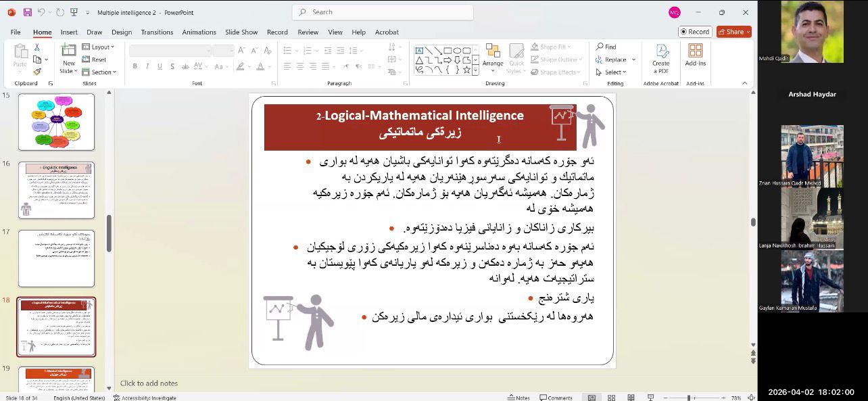Select the Format Painter brush icon
The image size is (868, 401).
click(x=37, y=72)
